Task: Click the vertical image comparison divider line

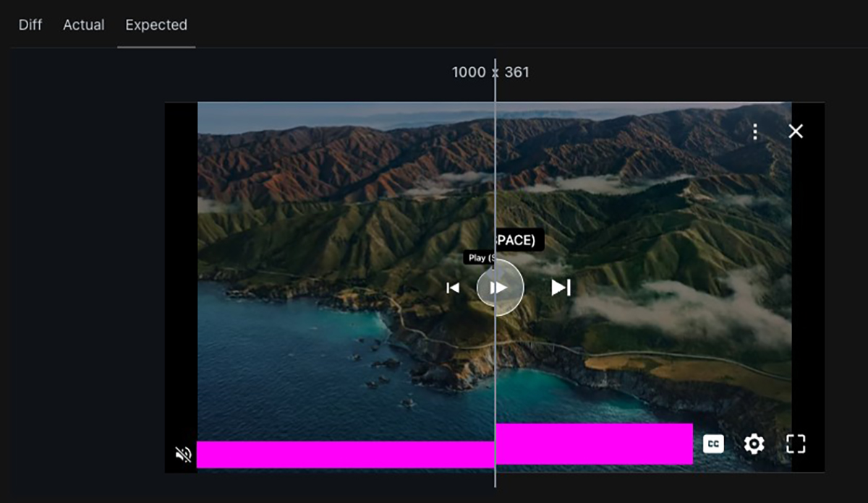Action: pyautogui.click(x=495, y=181)
